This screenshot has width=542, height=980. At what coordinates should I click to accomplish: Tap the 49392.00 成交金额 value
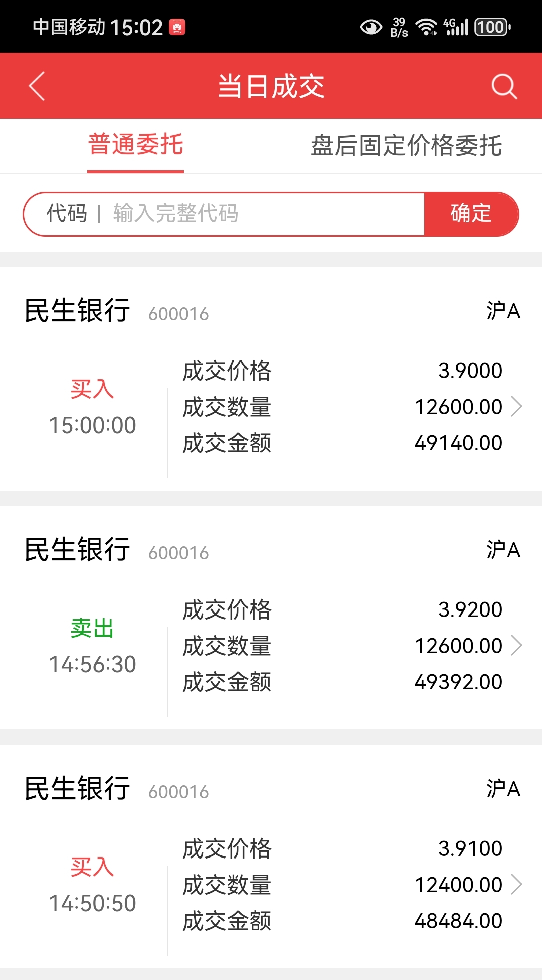tap(458, 682)
